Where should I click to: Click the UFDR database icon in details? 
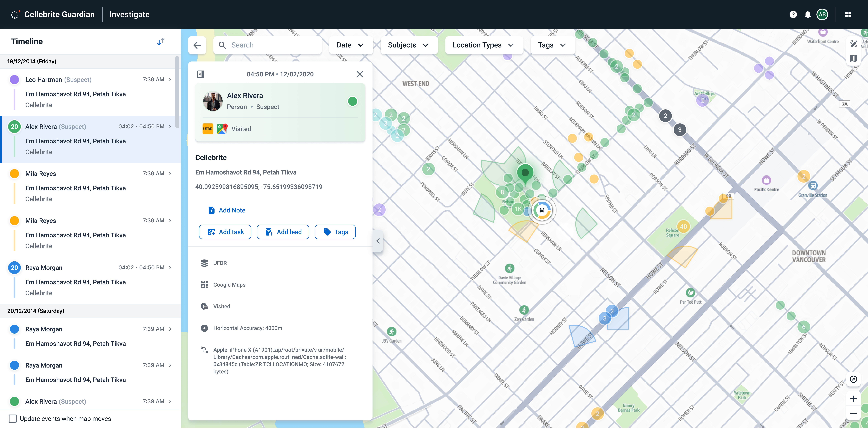pos(204,263)
